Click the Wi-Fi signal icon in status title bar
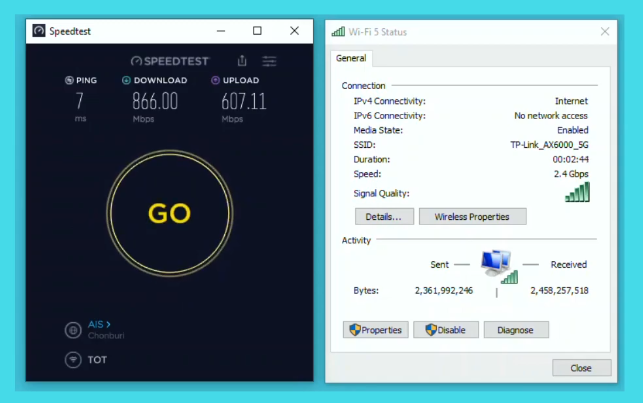The width and height of the screenshot is (643, 403). coord(338,32)
